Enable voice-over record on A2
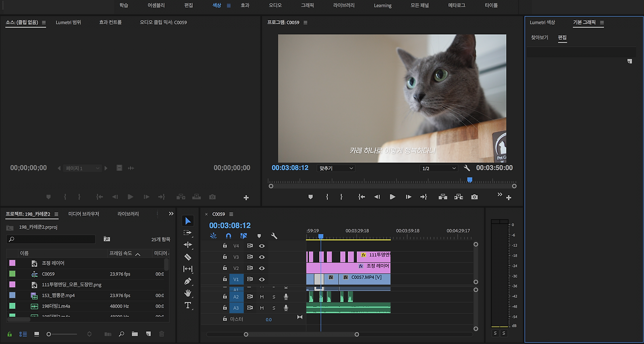644x344 pixels. (x=286, y=297)
